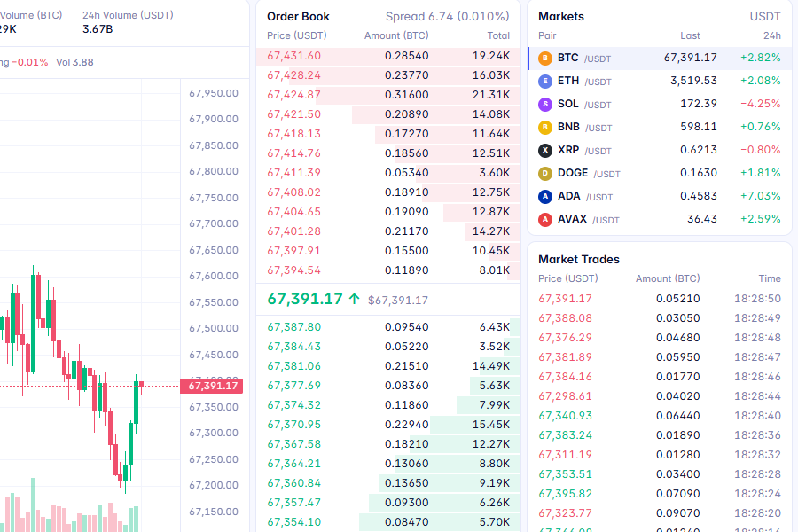
Task: Select bid price 67,387.80 in order book
Action: coord(293,327)
